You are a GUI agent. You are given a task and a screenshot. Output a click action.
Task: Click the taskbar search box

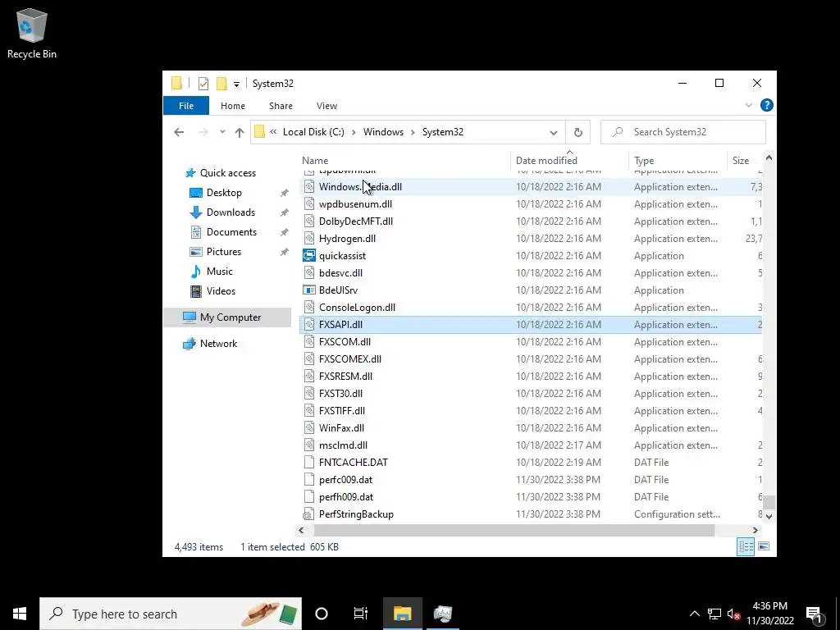(171, 614)
